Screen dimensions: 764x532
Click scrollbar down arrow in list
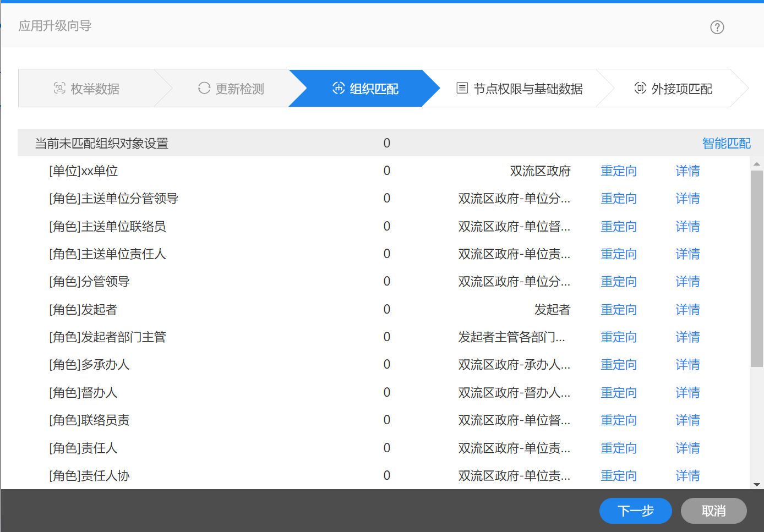click(757, 484)
